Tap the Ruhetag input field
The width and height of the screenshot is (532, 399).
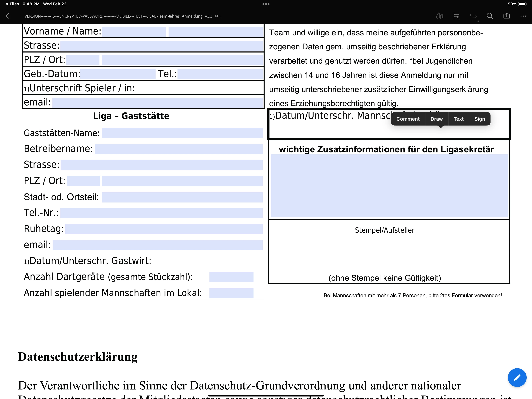point(164,229)
